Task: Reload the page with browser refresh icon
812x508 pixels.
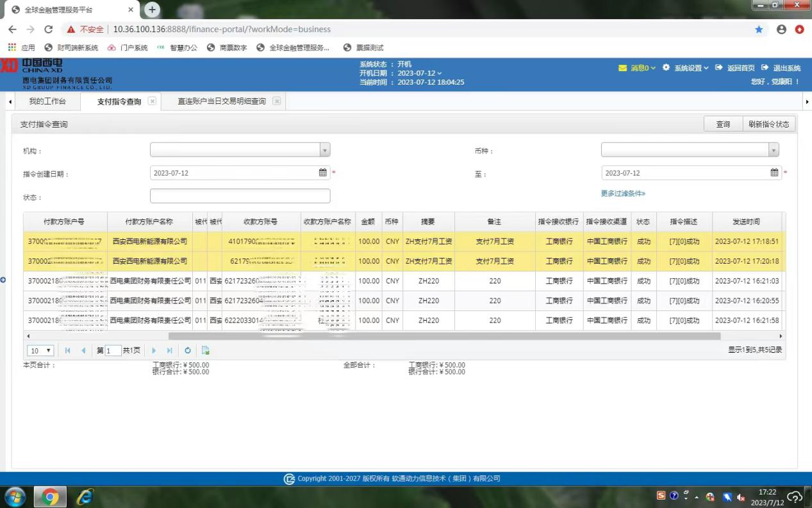Action: [48, 29]
